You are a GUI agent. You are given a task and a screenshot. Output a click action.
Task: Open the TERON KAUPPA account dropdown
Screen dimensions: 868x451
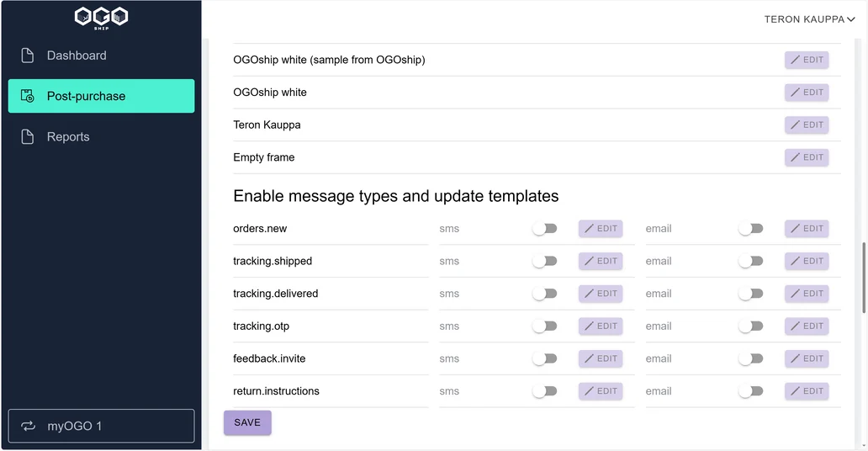click(x=809, y=19)
